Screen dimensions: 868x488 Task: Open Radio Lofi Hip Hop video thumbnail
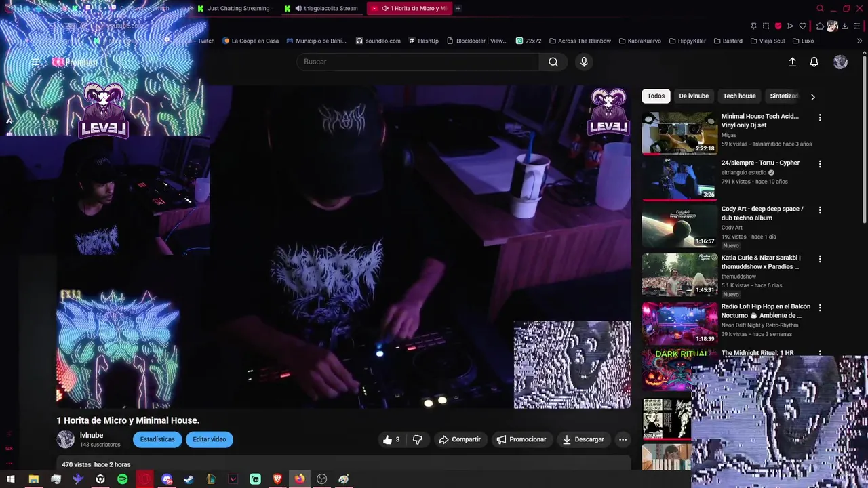[679, 323]
